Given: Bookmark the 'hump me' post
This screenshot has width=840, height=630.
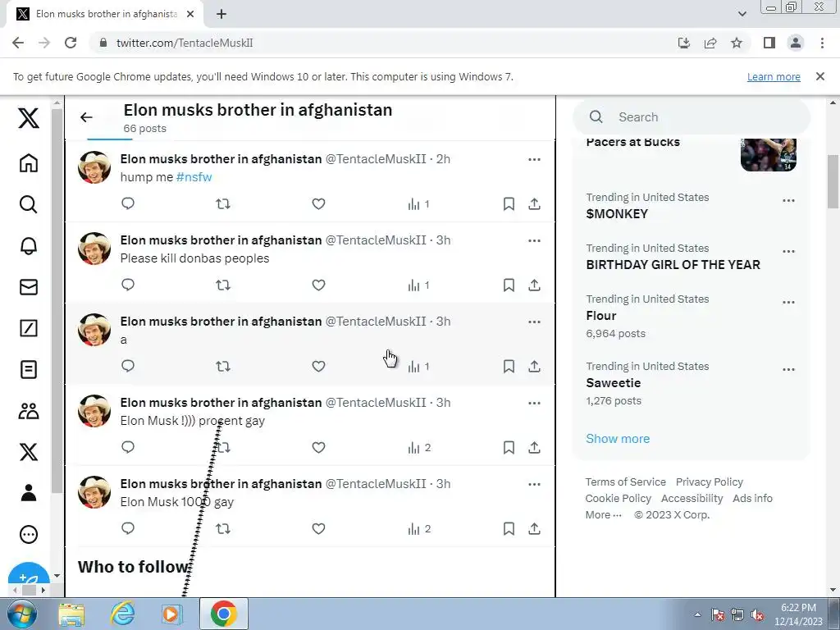Looking at the screenshot, I should [509, 203].
